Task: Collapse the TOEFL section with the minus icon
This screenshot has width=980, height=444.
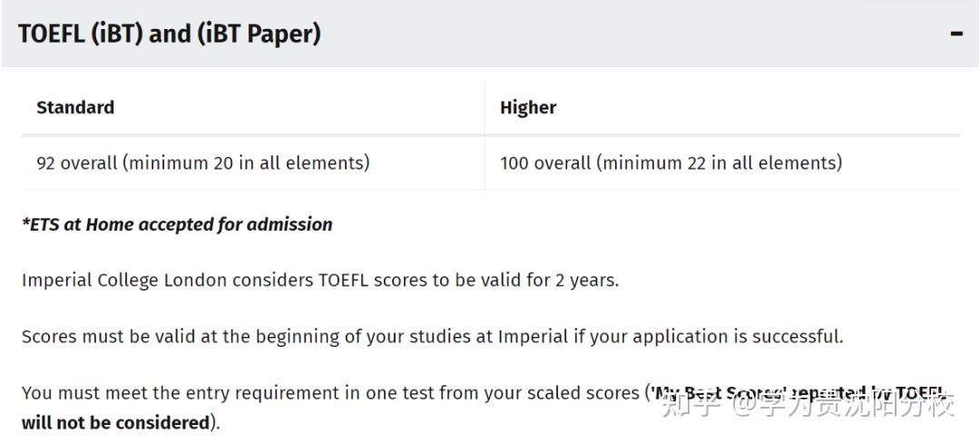Action: coord(955,35)
